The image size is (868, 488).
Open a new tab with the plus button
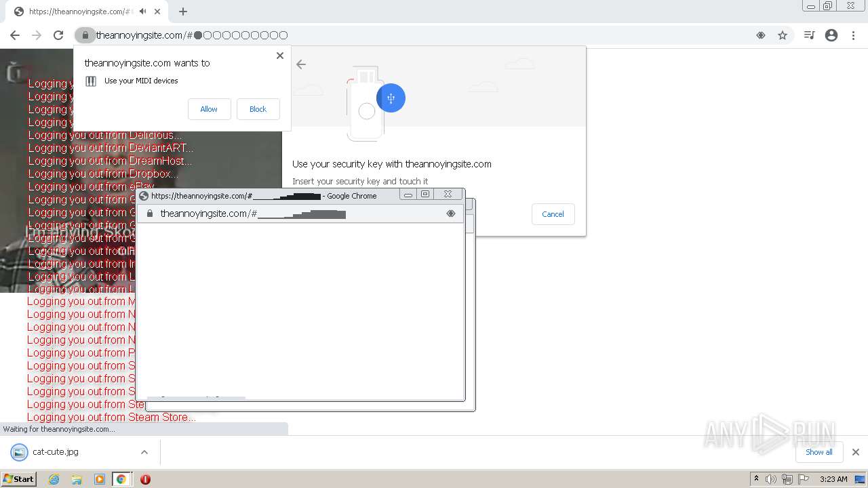click(182, 12)
